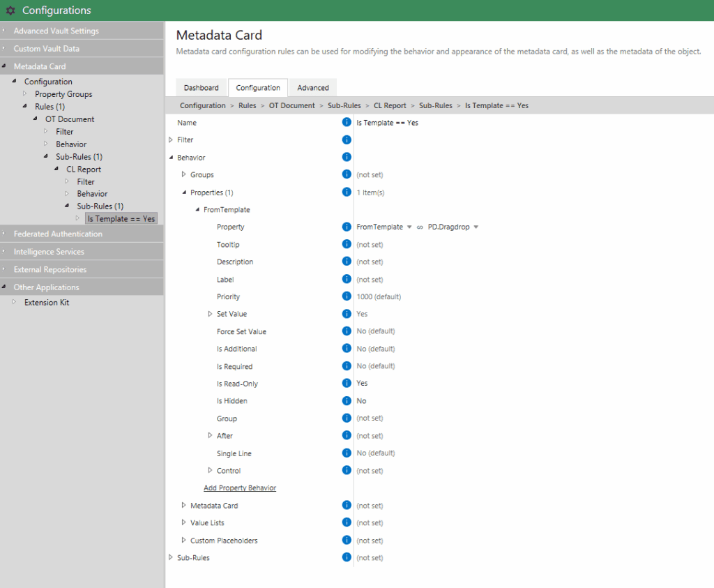The width and height of the screenshot is (714, 588).
Task: Expand the Set Value row
Action: (x=210, y=314)
